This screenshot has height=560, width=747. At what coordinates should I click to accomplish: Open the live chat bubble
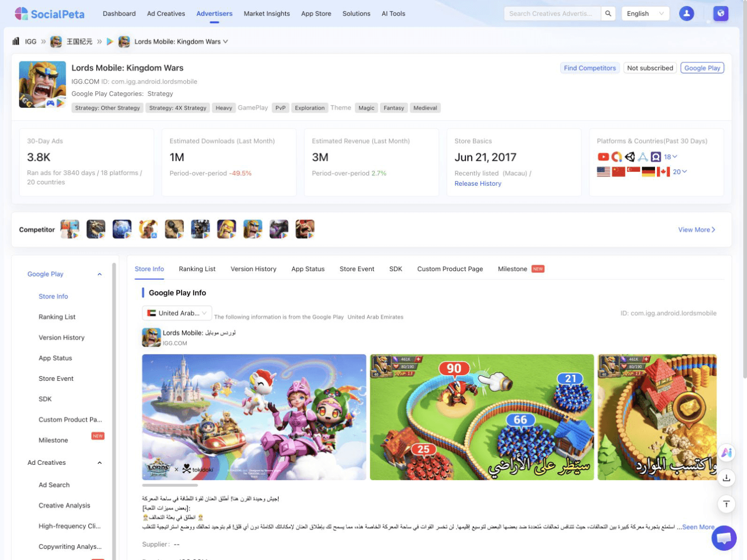click(724, 538)
